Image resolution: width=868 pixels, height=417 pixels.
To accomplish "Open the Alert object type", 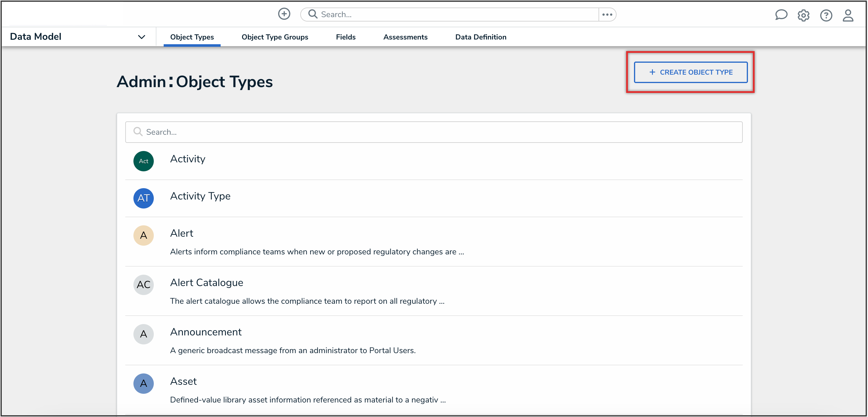I will pyautogui.click(x=182, y=233).
